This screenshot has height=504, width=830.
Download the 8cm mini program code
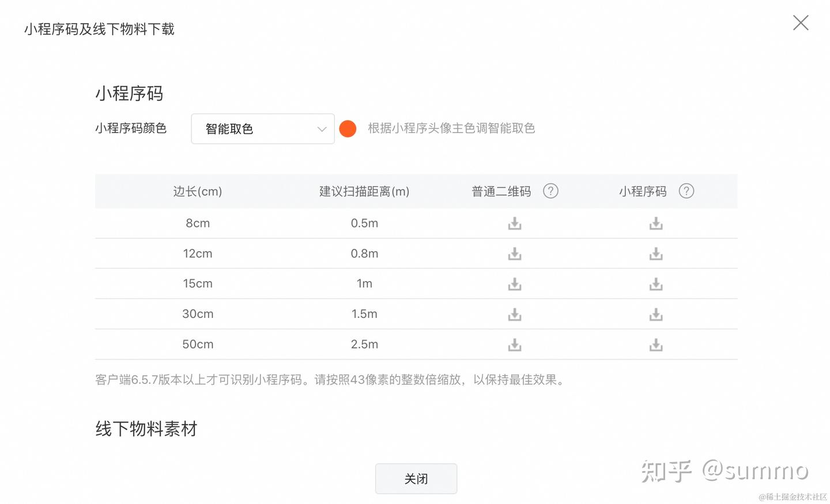[x=656, y=223]
